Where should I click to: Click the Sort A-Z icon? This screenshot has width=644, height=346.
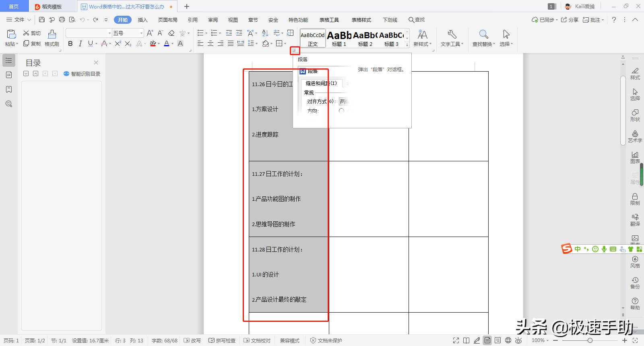pyautogui.click(x=265, y=33)
